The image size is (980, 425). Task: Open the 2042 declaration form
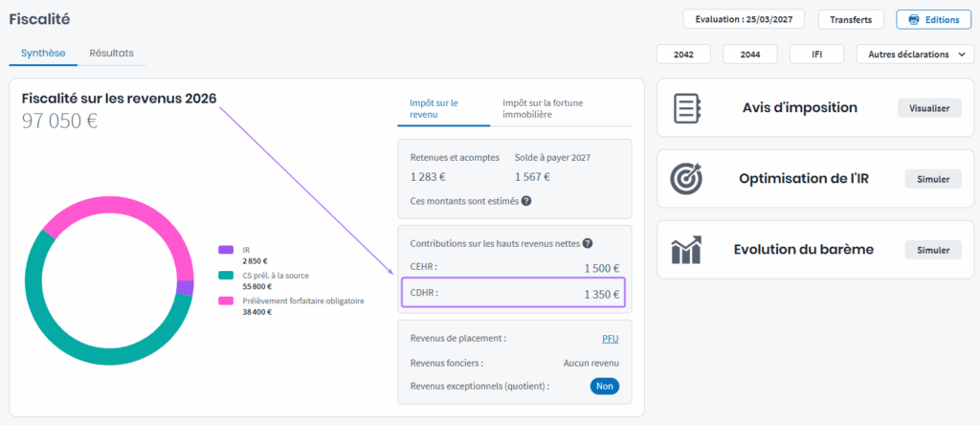coord(683,55)
